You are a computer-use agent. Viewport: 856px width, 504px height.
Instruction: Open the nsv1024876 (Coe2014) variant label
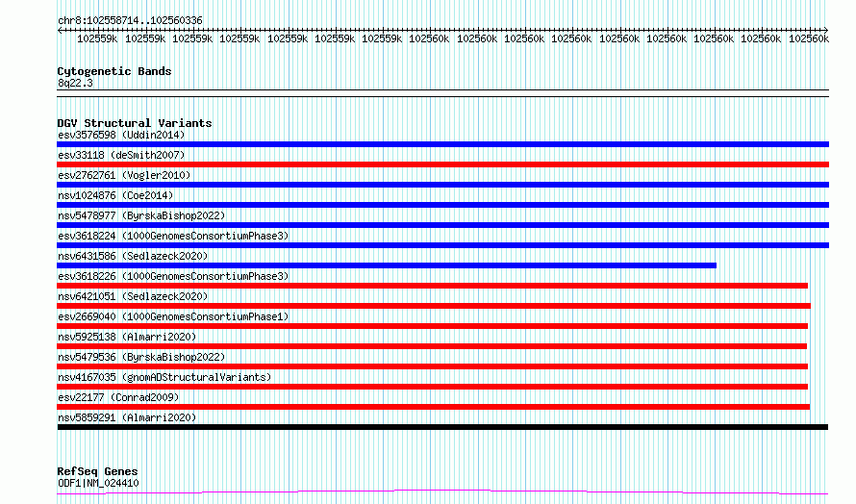coord(115,195)
